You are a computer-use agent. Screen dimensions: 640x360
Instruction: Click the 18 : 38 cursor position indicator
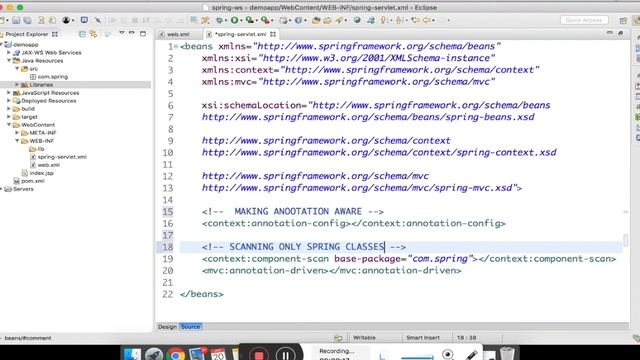pyautogui.click(x=467, y=338)
